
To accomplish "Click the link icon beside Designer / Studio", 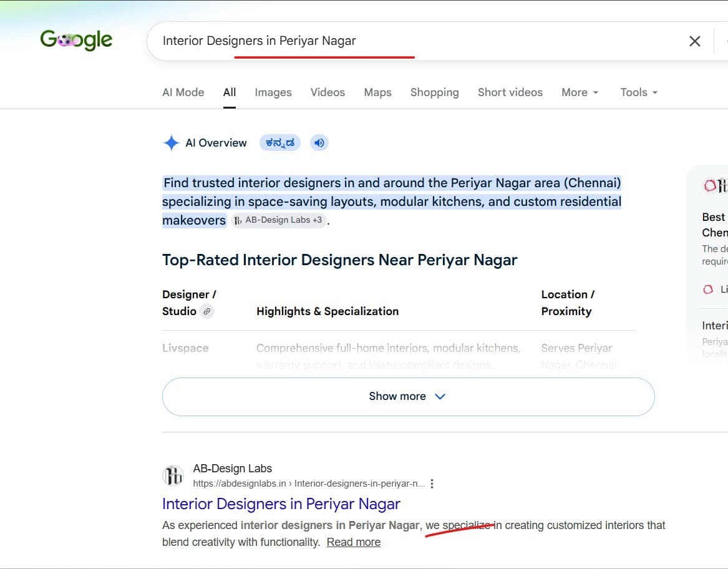I will pos(206,311).
